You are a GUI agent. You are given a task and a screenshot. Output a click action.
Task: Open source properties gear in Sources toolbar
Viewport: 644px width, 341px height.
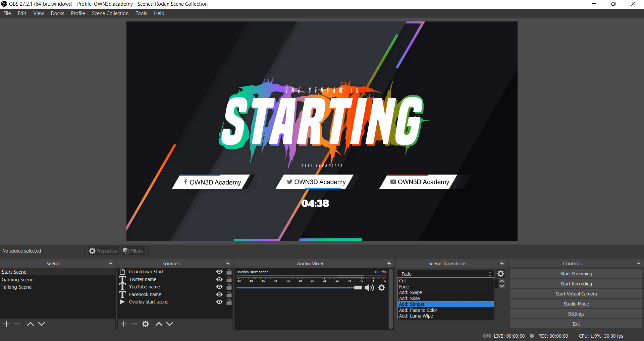coord(146,324)
